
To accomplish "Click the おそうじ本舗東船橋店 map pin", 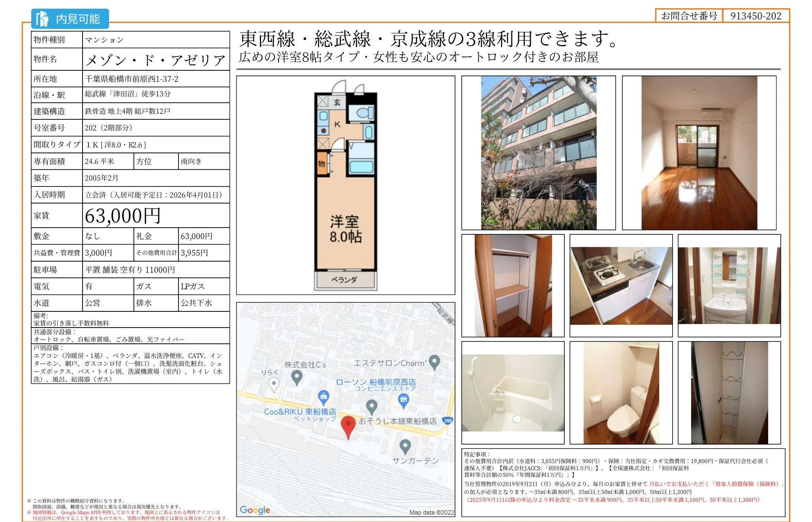I will (x=372, y=406).
